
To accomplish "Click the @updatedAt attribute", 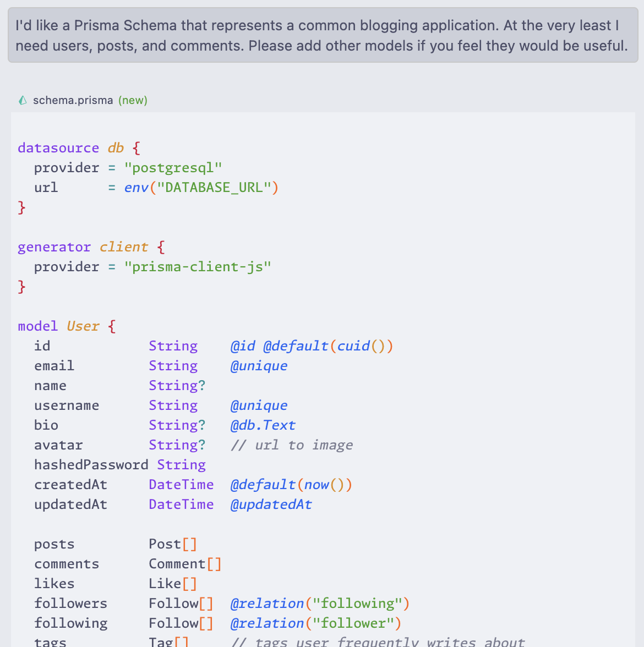I will point(271,505).
